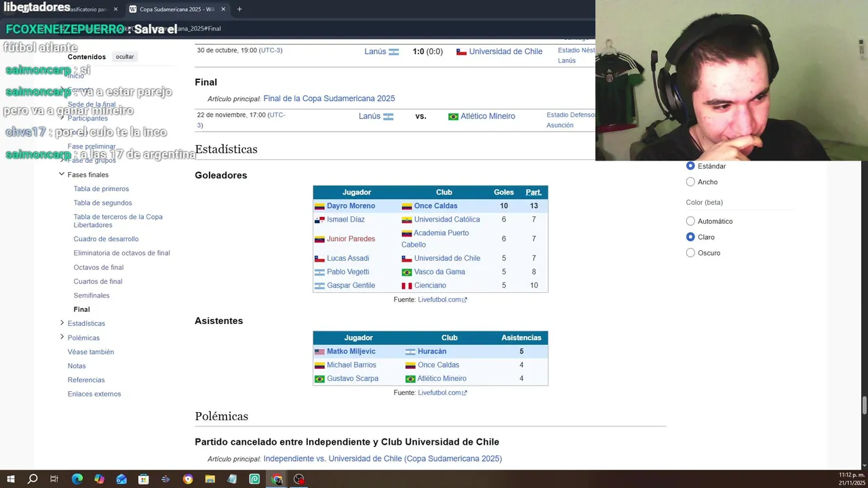Click Chilean flag beside Universidad de Chile semifinal
868x488 pixels.
point(461,52)
